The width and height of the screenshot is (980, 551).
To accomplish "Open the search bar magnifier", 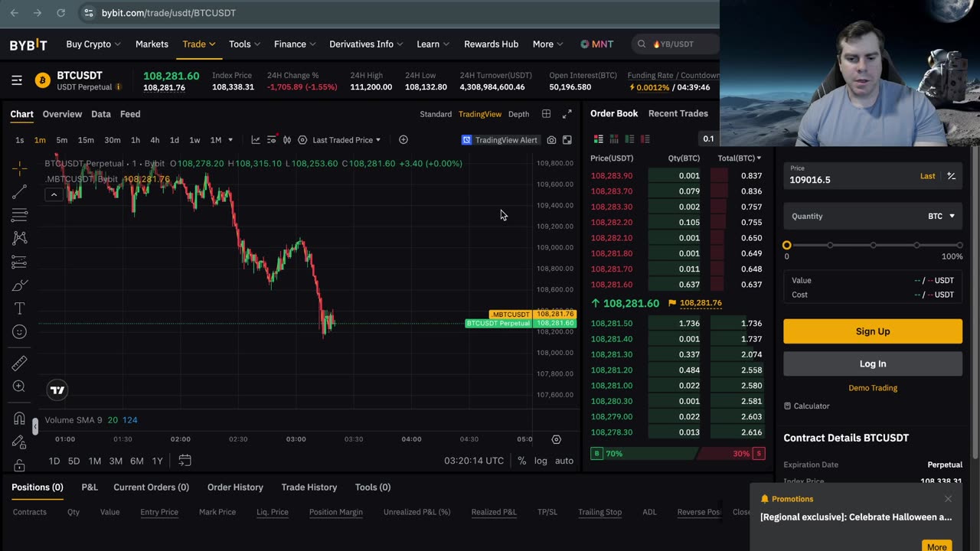I will 642,44.
